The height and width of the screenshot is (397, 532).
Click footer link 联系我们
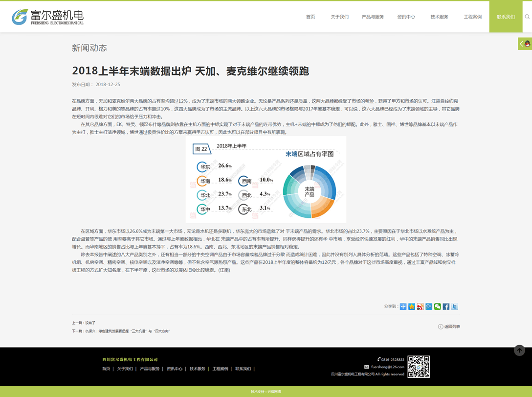pos(244,369)
